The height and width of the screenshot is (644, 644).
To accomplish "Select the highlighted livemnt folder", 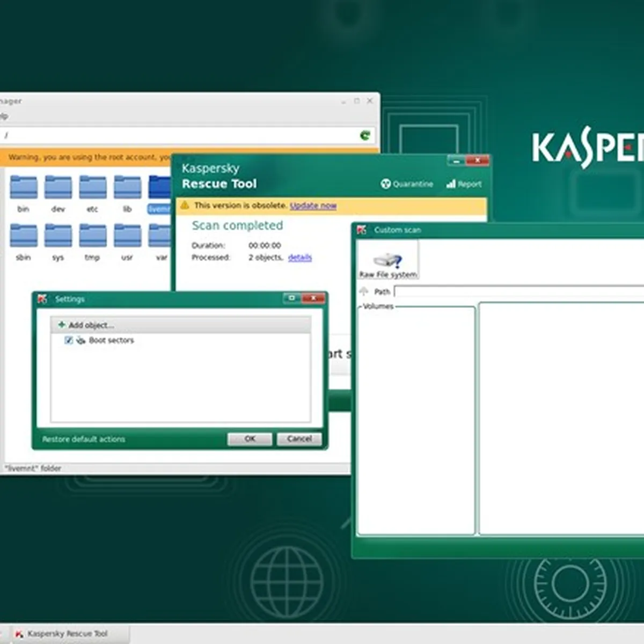I will pyautogui.click(x=159, y=193).
